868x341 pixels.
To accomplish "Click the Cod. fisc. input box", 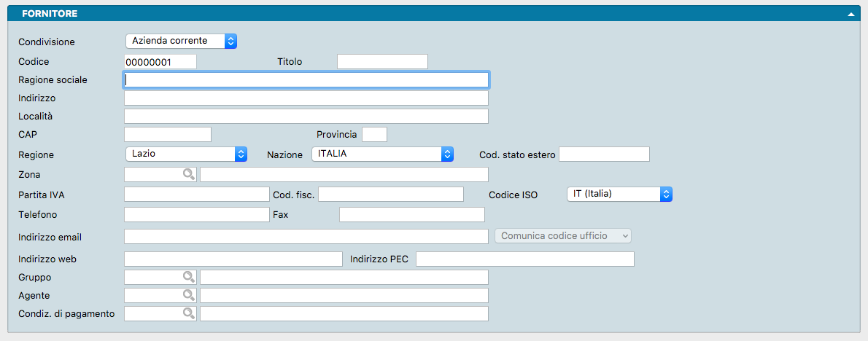I will pos(390,194).
